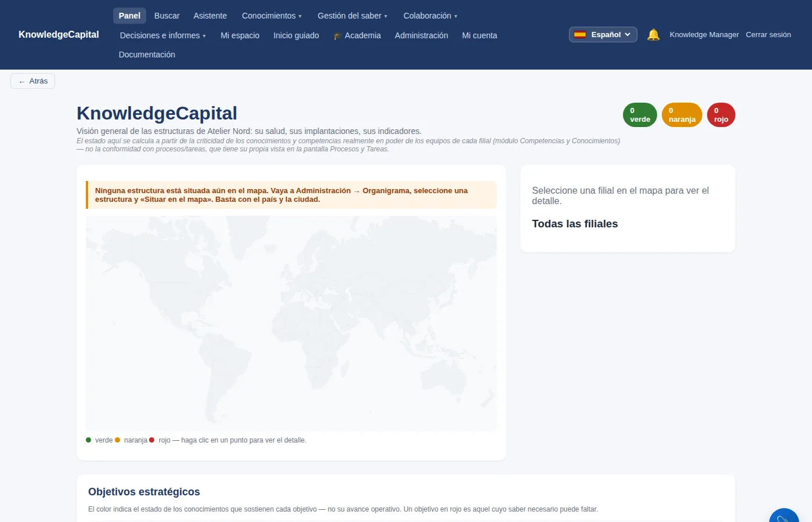Click the Spanish flag icon
The image size is (812, 522).
coord(580,35)
